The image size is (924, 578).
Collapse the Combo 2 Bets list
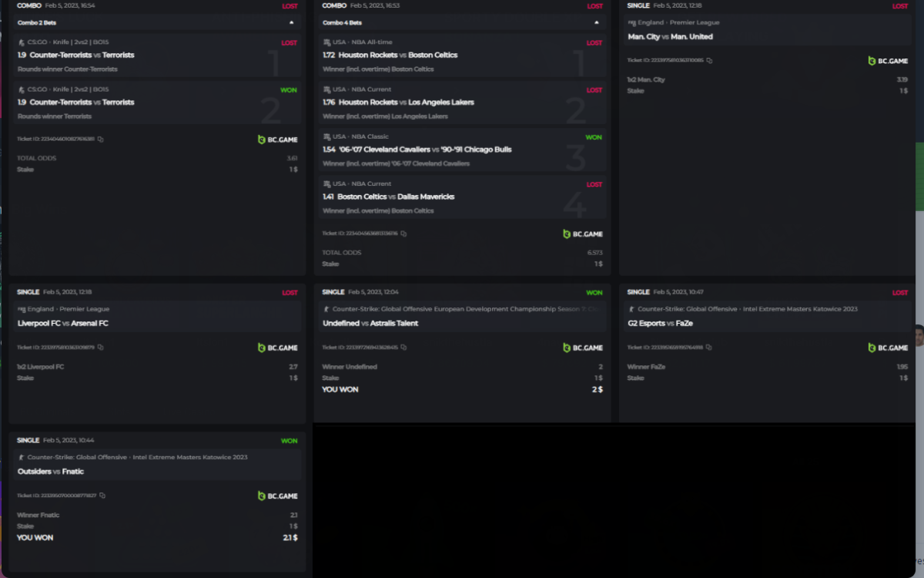click(291, 22)
